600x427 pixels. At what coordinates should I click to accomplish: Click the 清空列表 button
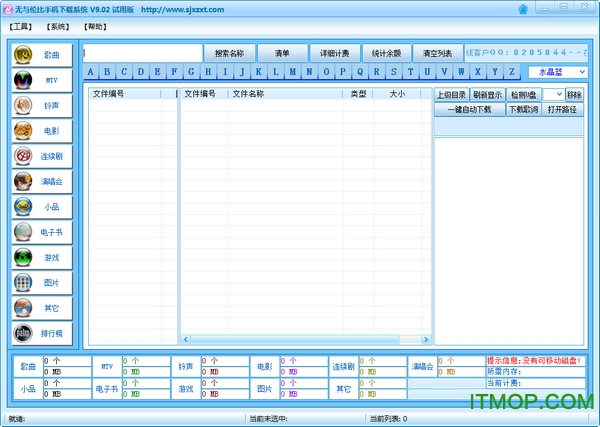[437, 53]
